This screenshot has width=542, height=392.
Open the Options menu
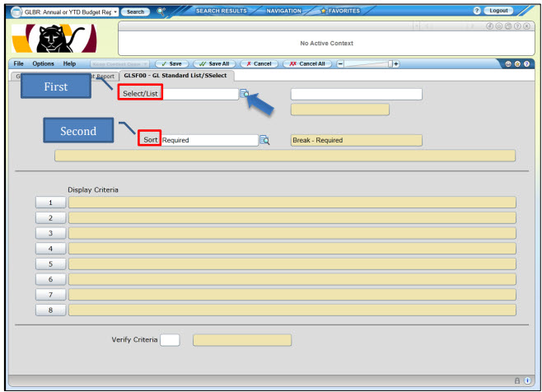[44, 64]
